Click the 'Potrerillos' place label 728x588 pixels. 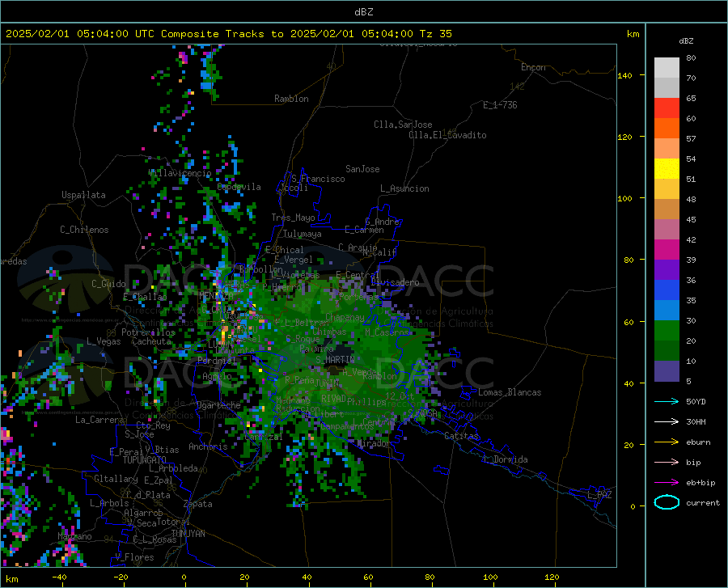tap(148, 332)
